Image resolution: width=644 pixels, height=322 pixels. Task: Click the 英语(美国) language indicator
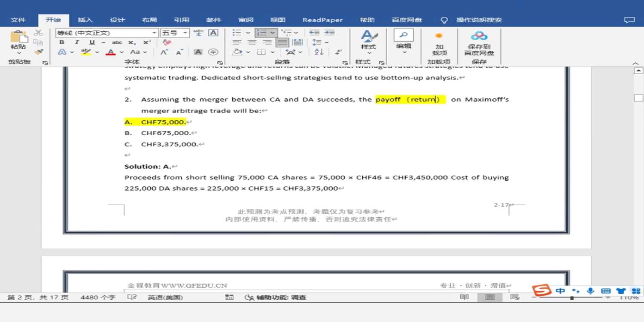pos(165,297)
